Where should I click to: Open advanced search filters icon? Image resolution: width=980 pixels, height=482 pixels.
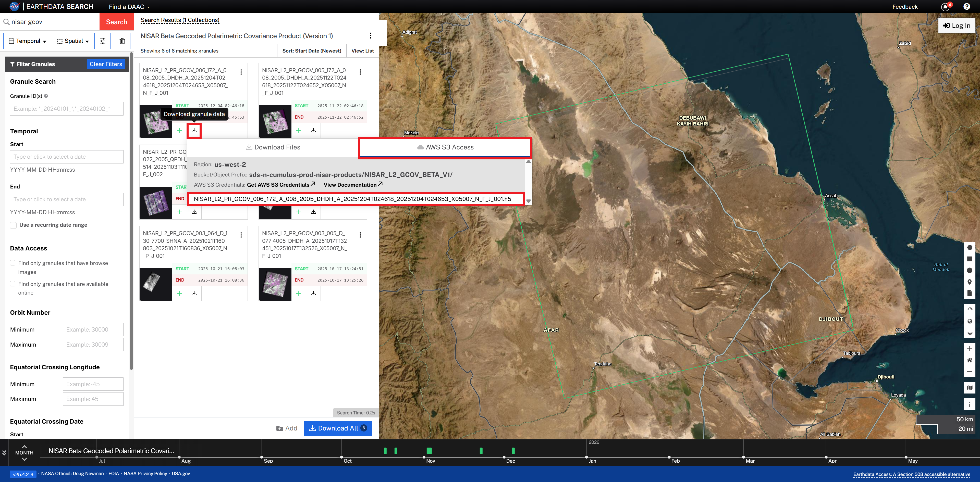(x=102, y=41)
